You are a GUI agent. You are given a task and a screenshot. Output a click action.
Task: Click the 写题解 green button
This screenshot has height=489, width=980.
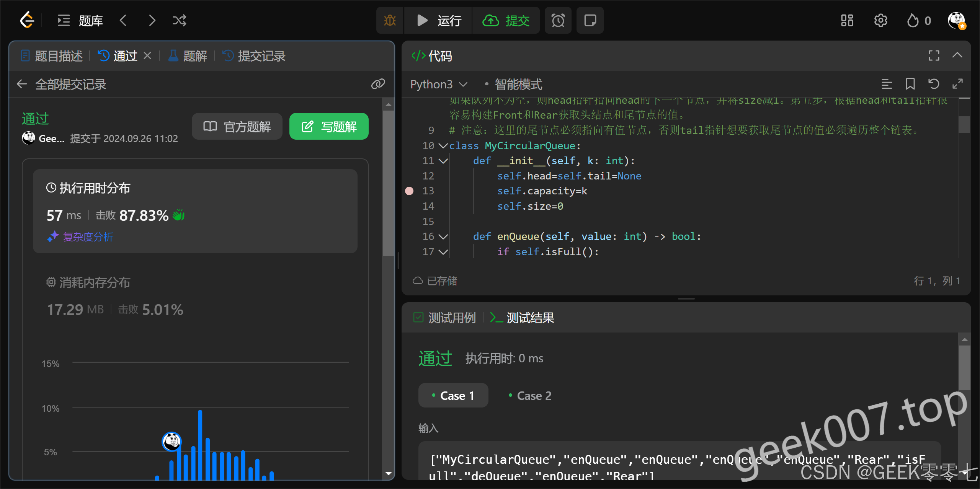329,126
